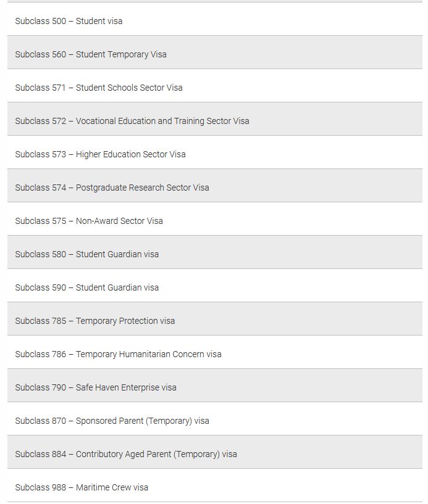Viewport: 428px width, 504px height.
Task: Click Subclass 786 Temporary Humanitarian Concern visa
Action: 215,352
